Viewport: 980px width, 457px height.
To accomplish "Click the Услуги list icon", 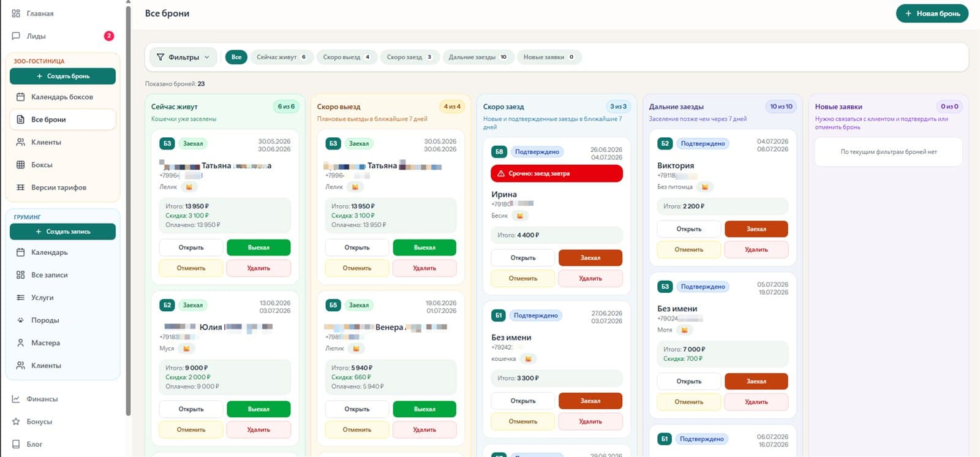I will tap(21, 298).
